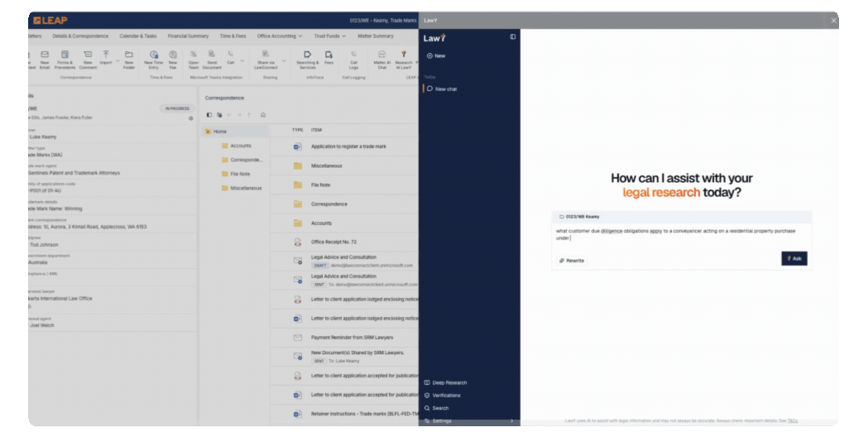Click the 0123/WE Kearny matter tag in LawY
Image resolution: width=868 pixels, height=437 pixels.
click(579, 217)
